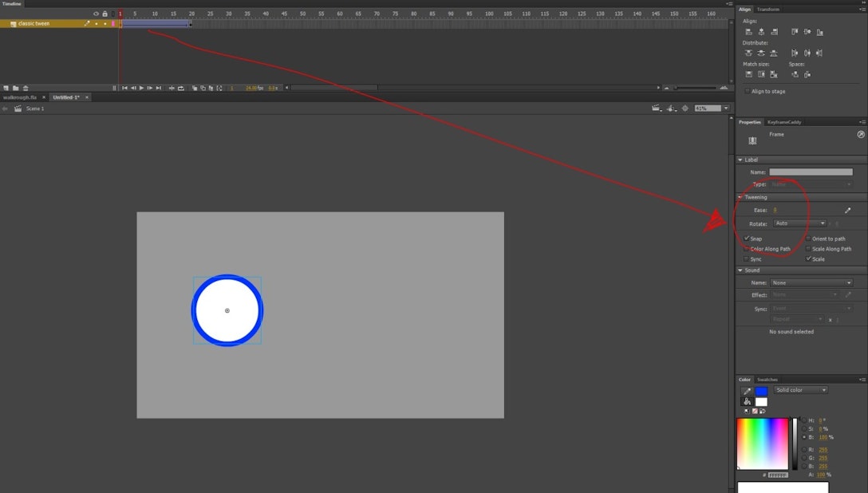Check the Orient to path option
868x493 pixels.
(x=808, y=239)
